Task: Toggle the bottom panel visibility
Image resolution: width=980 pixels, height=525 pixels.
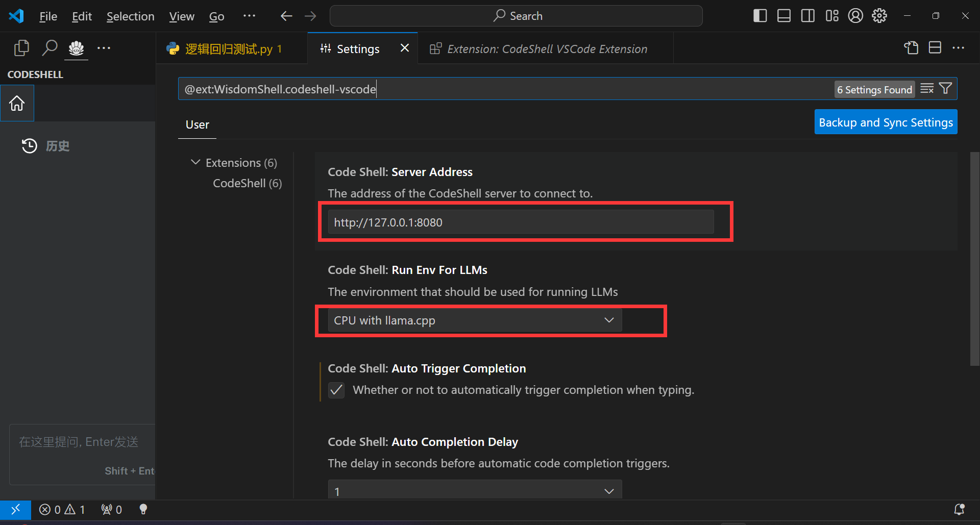Action: click(784, 16)
